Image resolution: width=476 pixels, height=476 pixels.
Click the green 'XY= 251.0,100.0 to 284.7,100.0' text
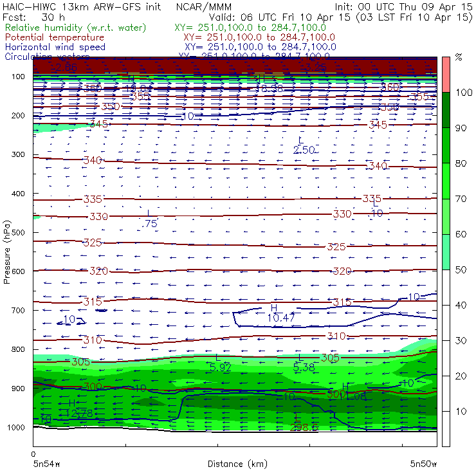pos(250,28)
